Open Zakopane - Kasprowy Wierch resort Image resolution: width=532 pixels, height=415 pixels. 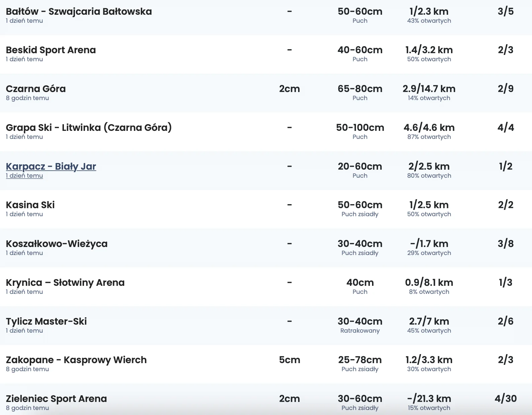coord(76,360)
